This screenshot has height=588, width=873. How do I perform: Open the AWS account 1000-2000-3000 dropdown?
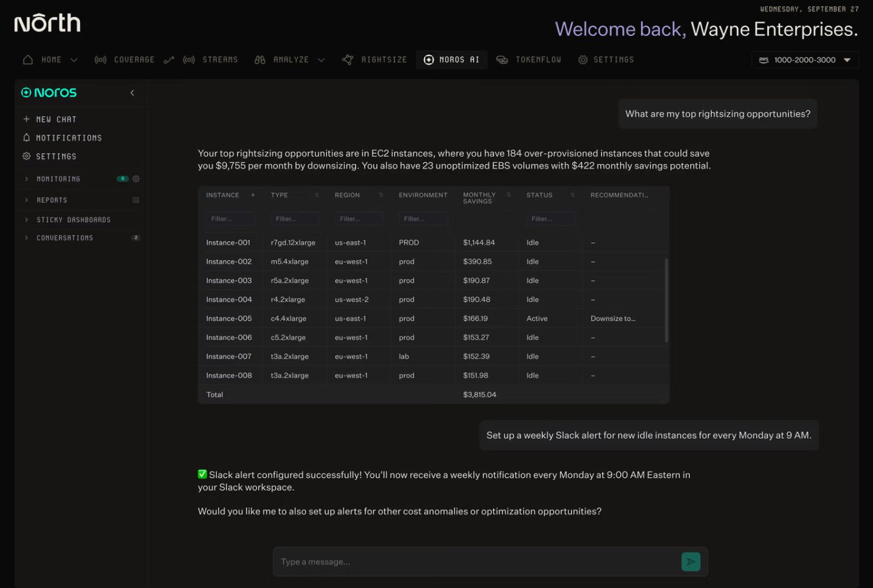(805, 60)
